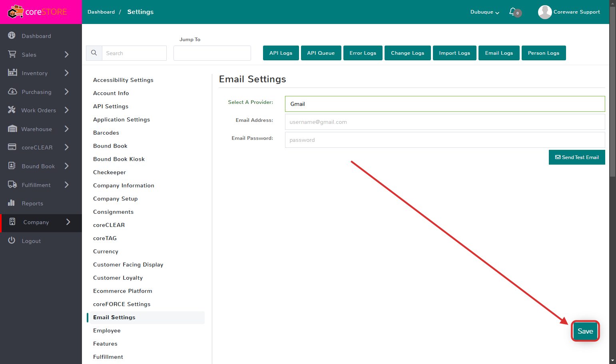This screenshot has width=616, height=364.
Task: Expand the Sales menu chevron
Action: 67,54
